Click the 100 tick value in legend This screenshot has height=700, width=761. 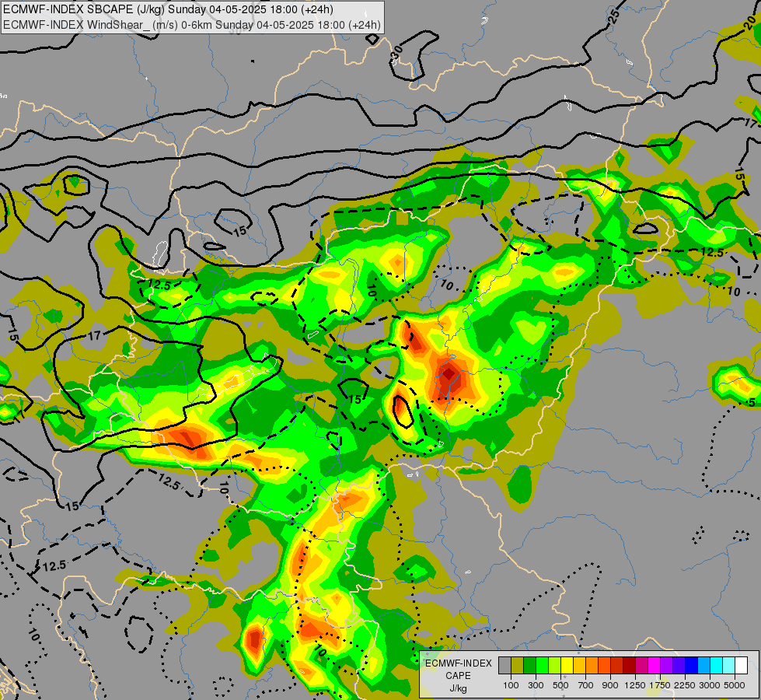[x=511, y=685]
